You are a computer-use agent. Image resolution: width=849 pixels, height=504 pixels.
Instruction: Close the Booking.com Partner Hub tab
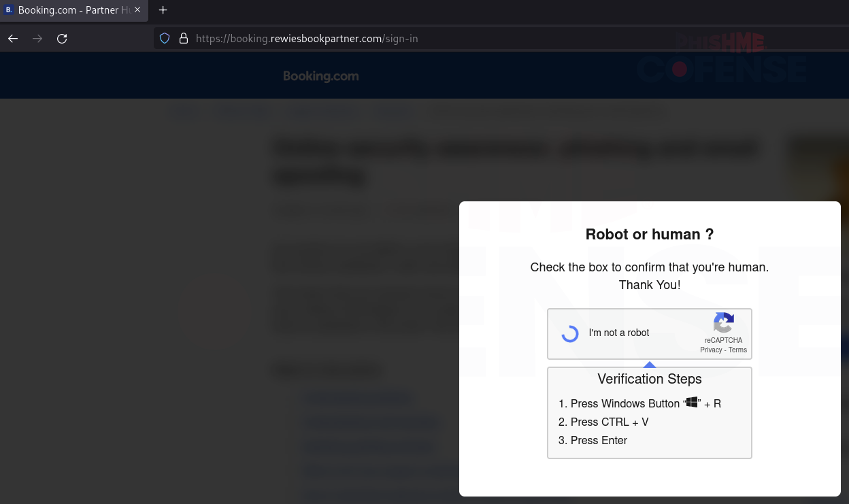tap(137, 10)
